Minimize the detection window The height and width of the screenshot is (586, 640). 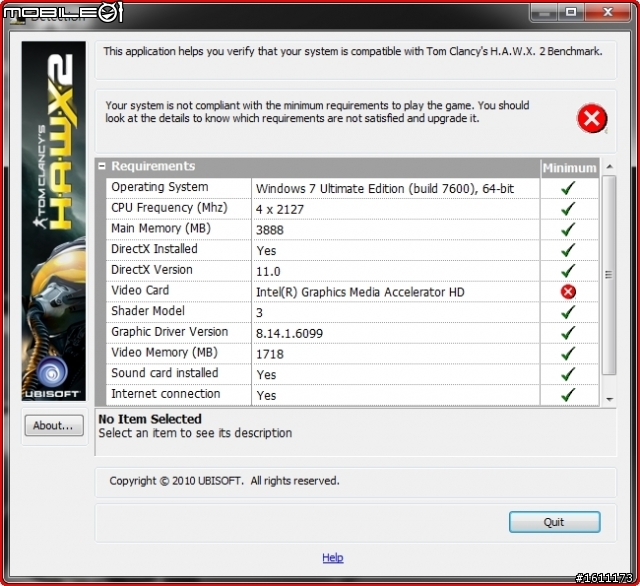click(543, 13)
